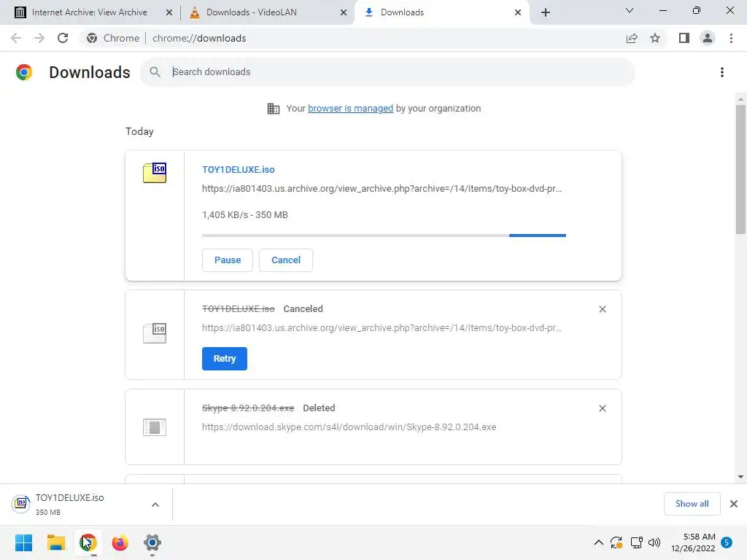Click the Chrome site info chip
The width and height of the screenshot is (747, 560).
click(113, 38)
